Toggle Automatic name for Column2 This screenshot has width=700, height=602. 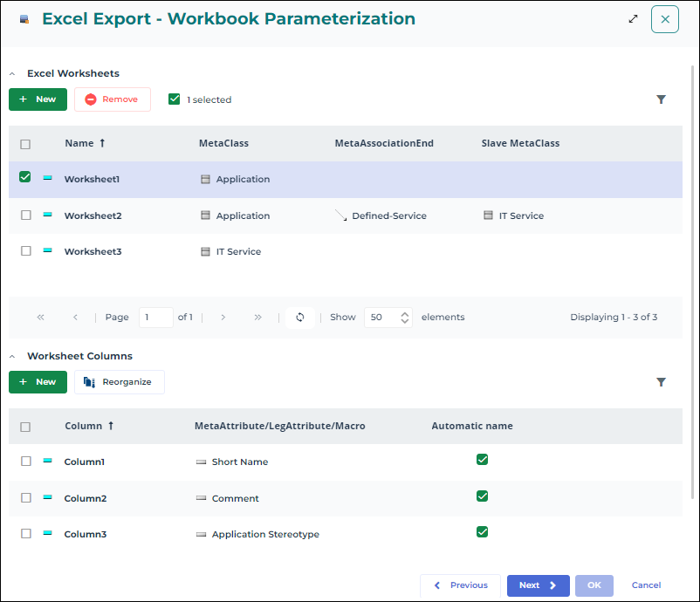[482, 496]
